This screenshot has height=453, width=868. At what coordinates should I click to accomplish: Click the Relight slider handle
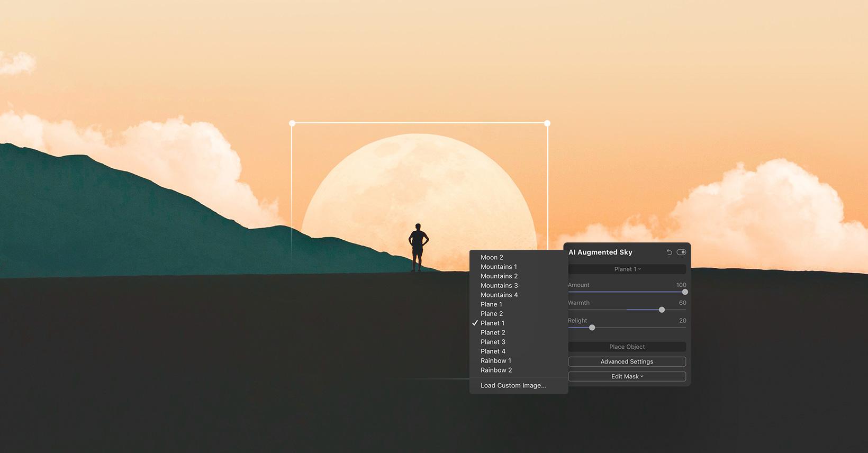click(592, 328)
